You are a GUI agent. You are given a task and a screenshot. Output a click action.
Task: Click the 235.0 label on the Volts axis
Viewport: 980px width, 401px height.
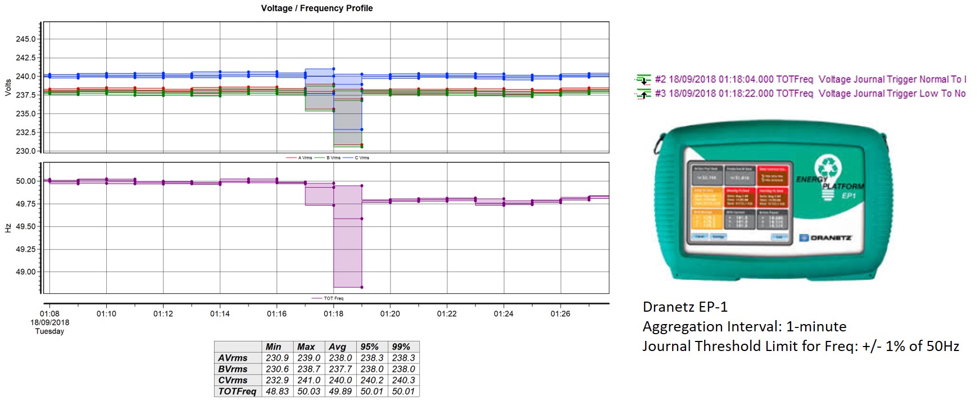pyautogui.click(x=25, y=113)
